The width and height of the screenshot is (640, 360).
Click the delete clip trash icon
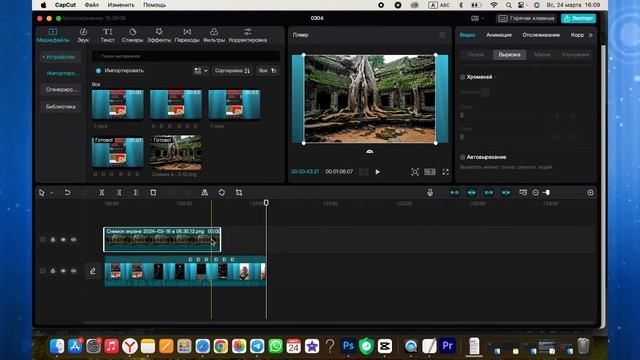pyautogui.click(x=153, y=193)
